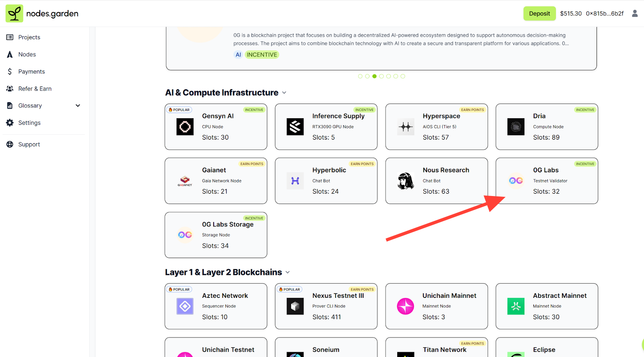Click the Nodes sidebar icon

(x=10, y=54)
